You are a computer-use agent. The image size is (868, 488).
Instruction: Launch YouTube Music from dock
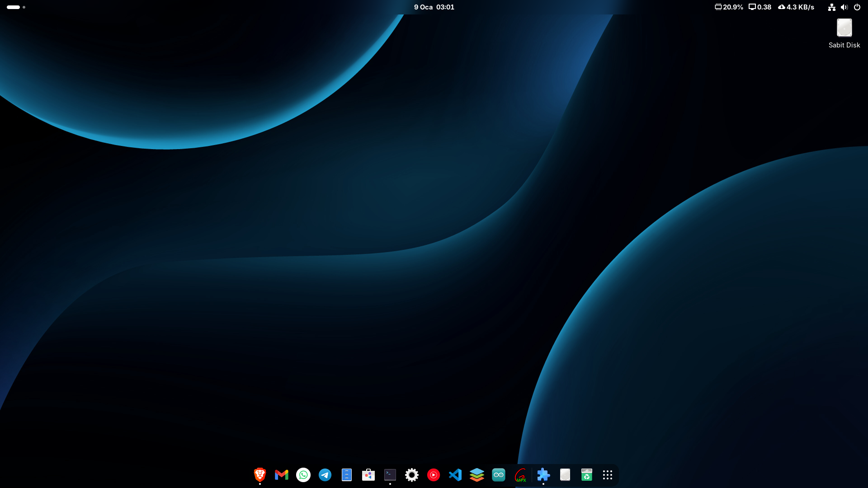434,475
